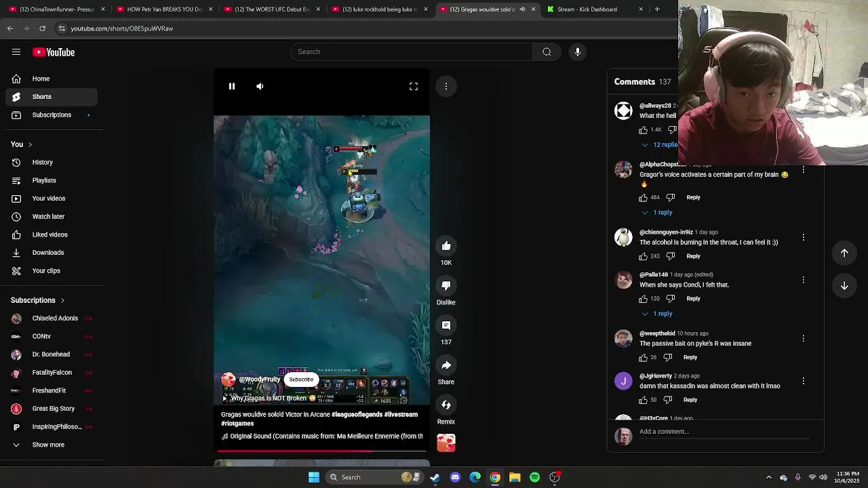Open the Windows Start menu

point(314,477)
